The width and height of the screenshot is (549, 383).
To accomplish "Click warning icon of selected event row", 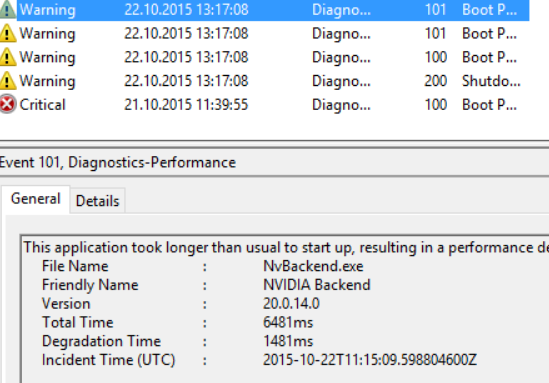I will (8, 10).
